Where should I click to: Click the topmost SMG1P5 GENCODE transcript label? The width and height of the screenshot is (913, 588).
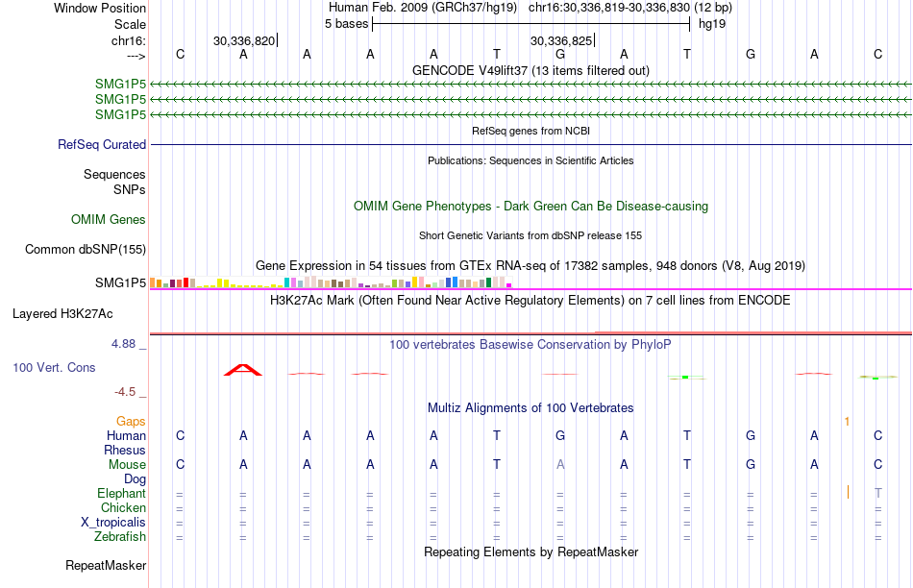point(120,85)
